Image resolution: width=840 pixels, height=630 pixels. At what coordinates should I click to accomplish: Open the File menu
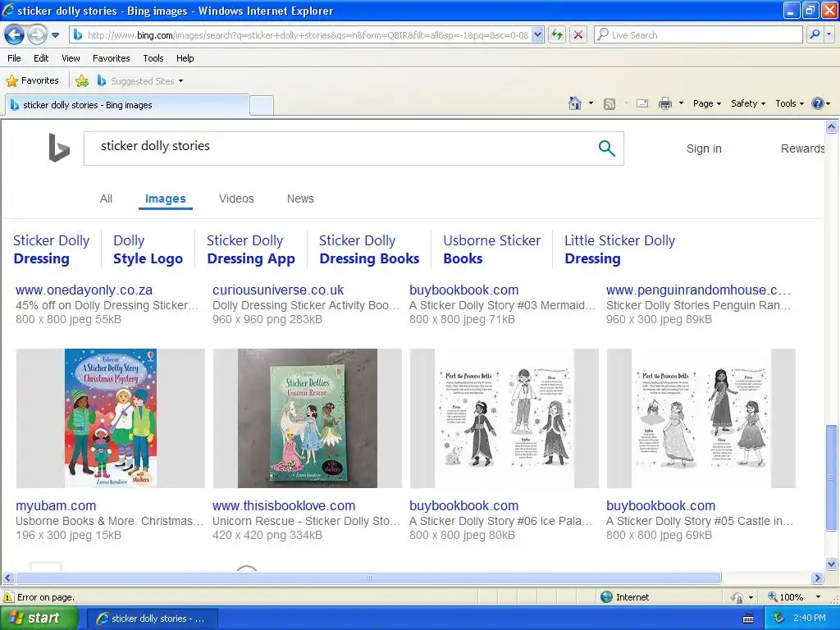pos(15,58)
